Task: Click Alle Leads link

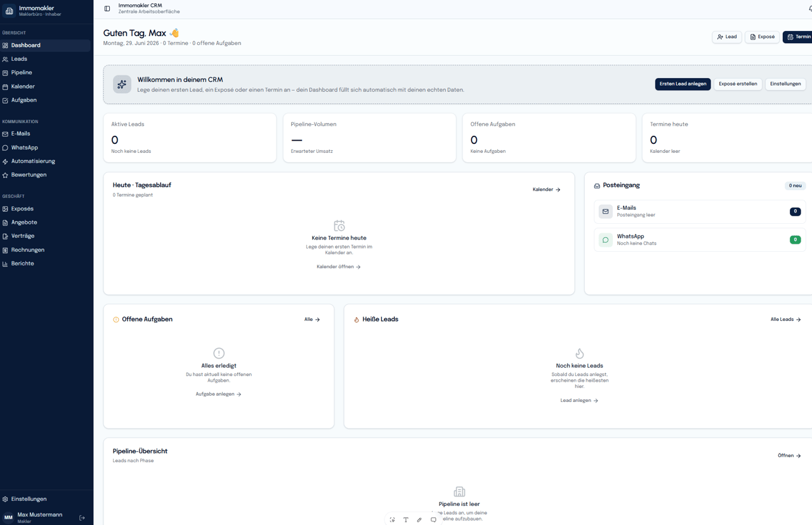Action: (x=785, y=320)
